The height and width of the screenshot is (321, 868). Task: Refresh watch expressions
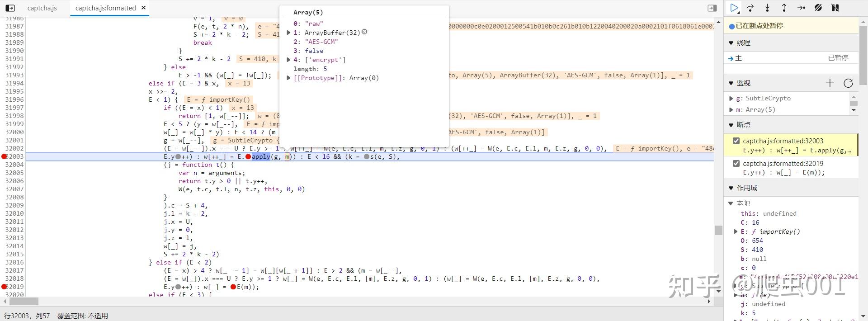(x=848, y=83)
